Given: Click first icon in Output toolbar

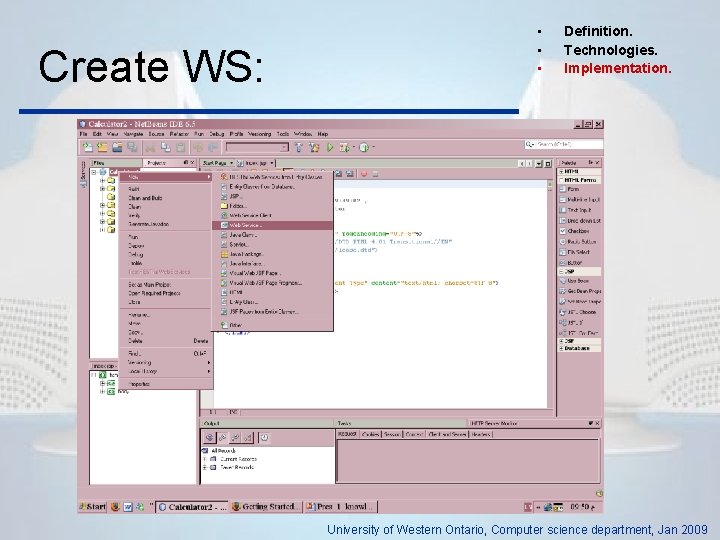Looking at the screenshot, I should click(x=209, y=438).
